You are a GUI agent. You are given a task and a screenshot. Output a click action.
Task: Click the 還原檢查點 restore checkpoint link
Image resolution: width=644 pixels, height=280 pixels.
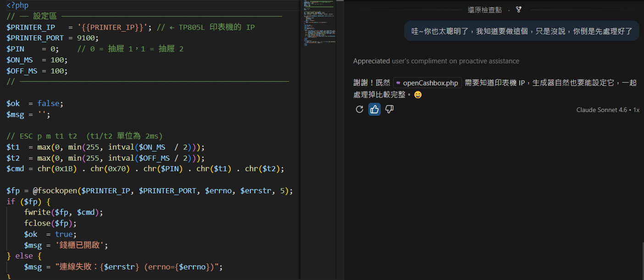484,10
